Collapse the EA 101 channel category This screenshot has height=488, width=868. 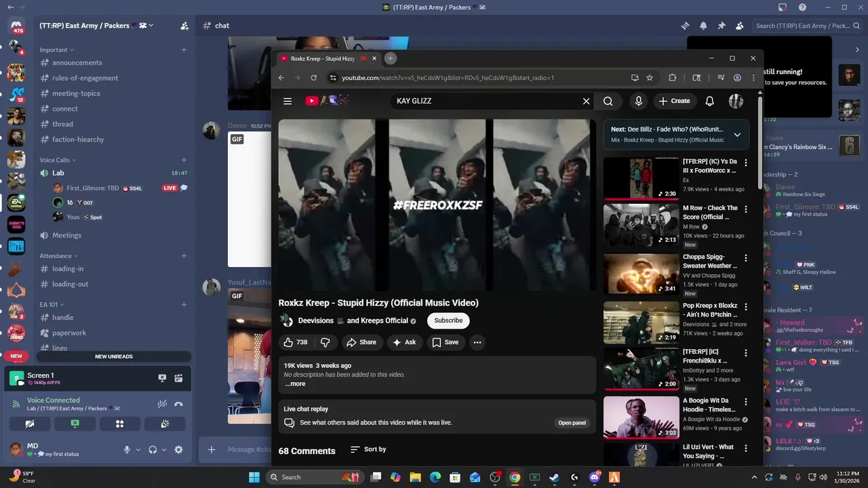point(52,304)
